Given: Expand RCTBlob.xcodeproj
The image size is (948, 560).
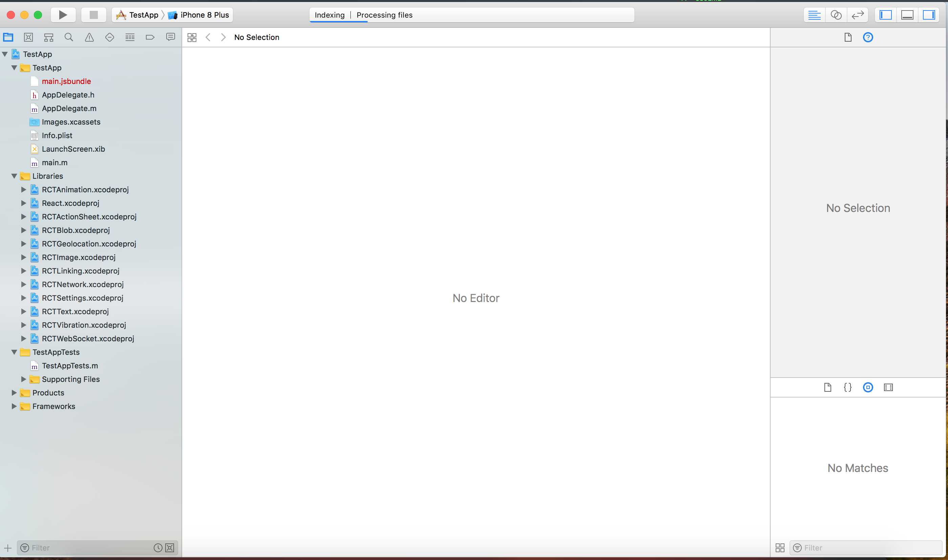Looking at the screenshot, I should coord(23,230).
